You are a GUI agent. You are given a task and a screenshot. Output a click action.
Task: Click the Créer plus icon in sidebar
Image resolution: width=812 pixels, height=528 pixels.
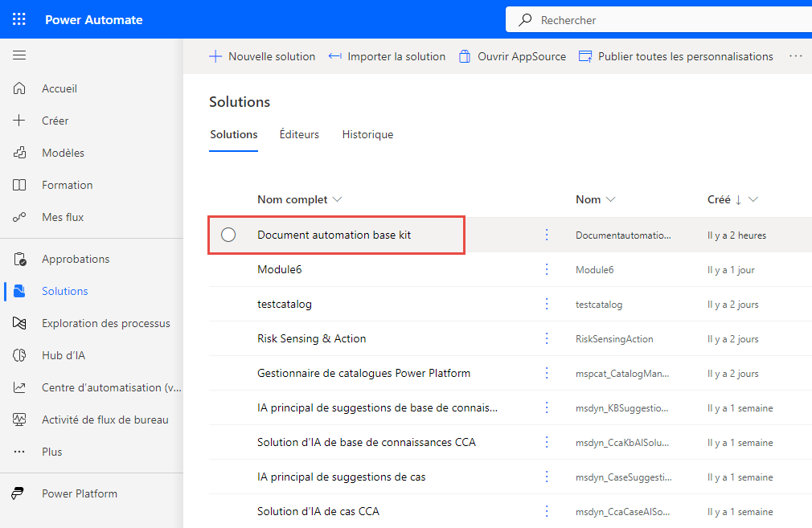click(19, 121)
